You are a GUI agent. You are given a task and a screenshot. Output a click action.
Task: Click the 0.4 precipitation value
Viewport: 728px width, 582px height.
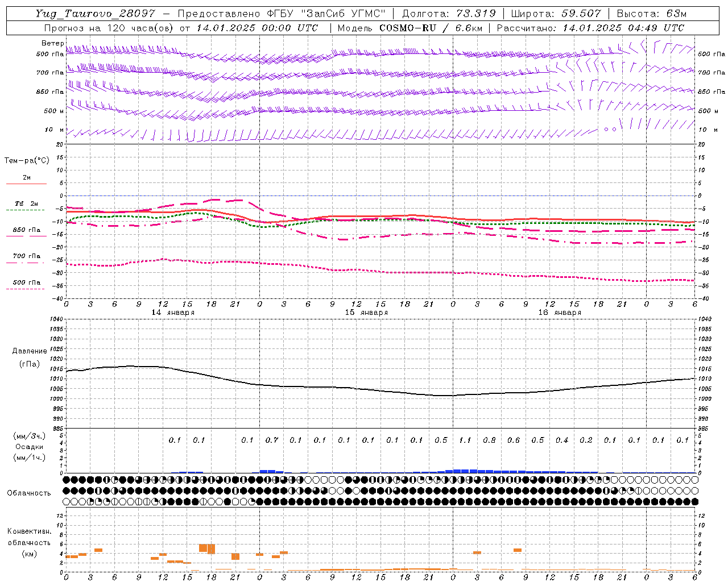pos(562,440)
